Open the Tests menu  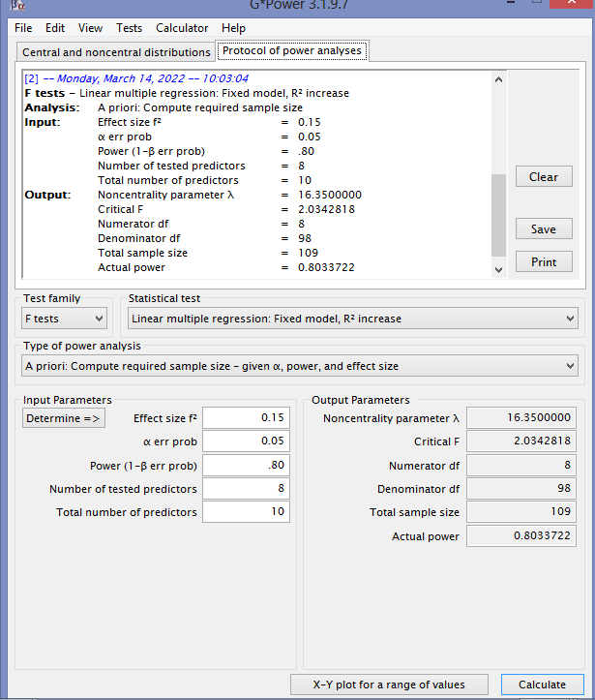click(129, 28)
